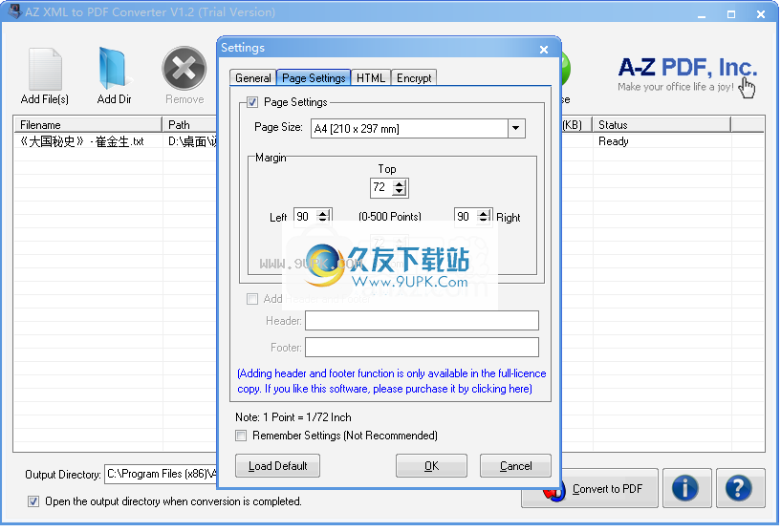
Task: Sort by the Status column header
Action: [x=662, y=124]
